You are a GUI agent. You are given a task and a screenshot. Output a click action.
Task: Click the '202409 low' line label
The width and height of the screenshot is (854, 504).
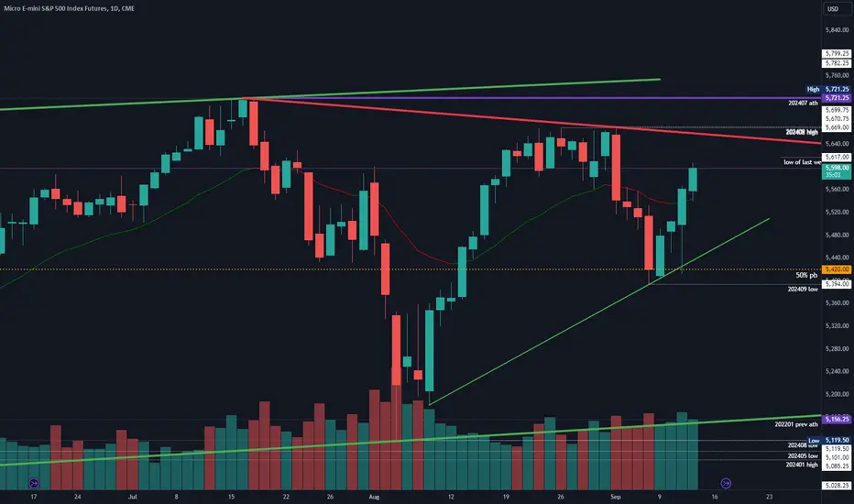click(x=803, y=290)
